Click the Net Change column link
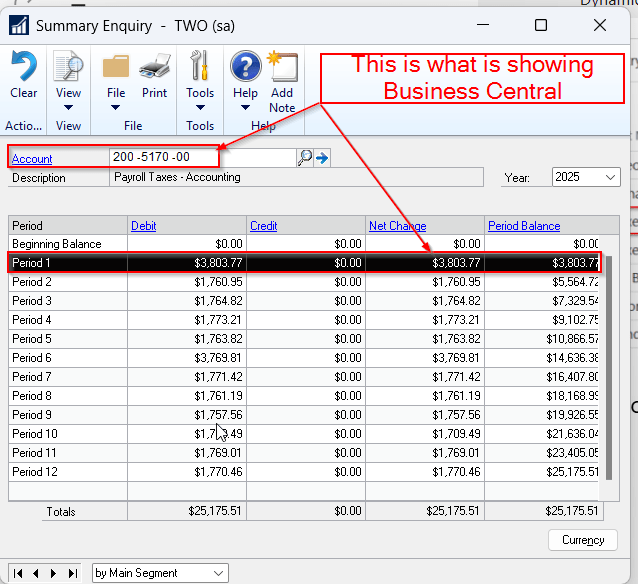The image size is (638, 584). click(397, 226)
